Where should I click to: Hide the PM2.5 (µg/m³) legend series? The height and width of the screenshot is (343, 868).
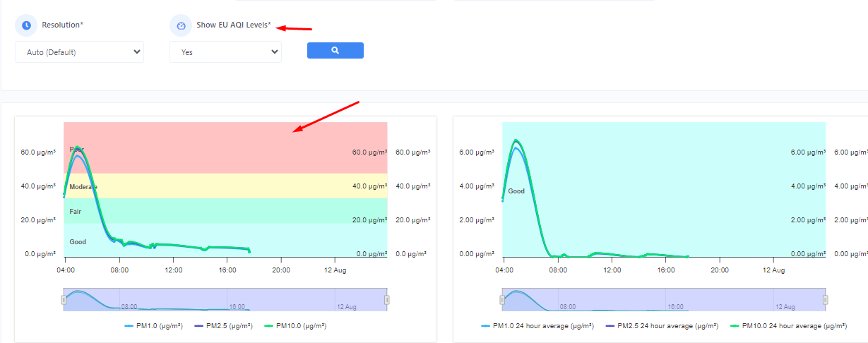[x=224, y=326]
